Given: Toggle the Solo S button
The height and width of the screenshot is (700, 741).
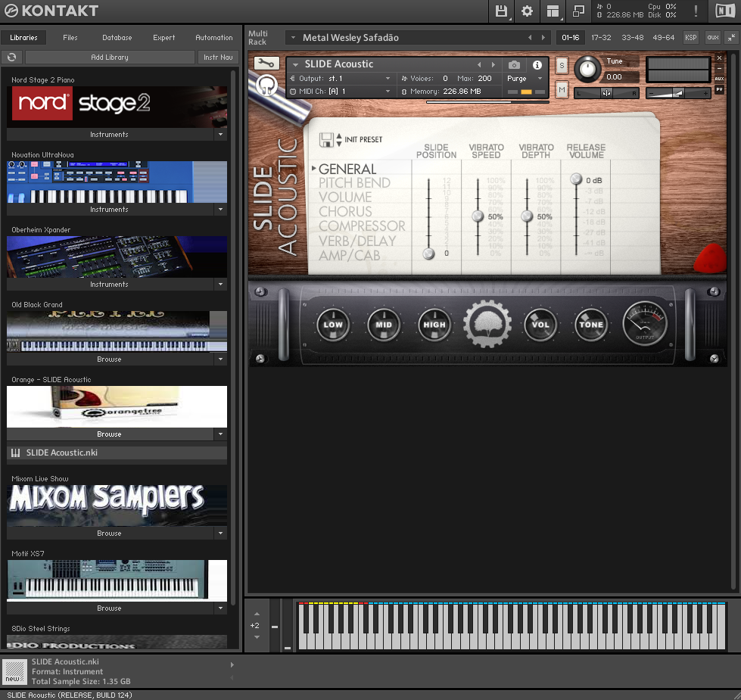Looking at the screenshot, I should [562, 65].
